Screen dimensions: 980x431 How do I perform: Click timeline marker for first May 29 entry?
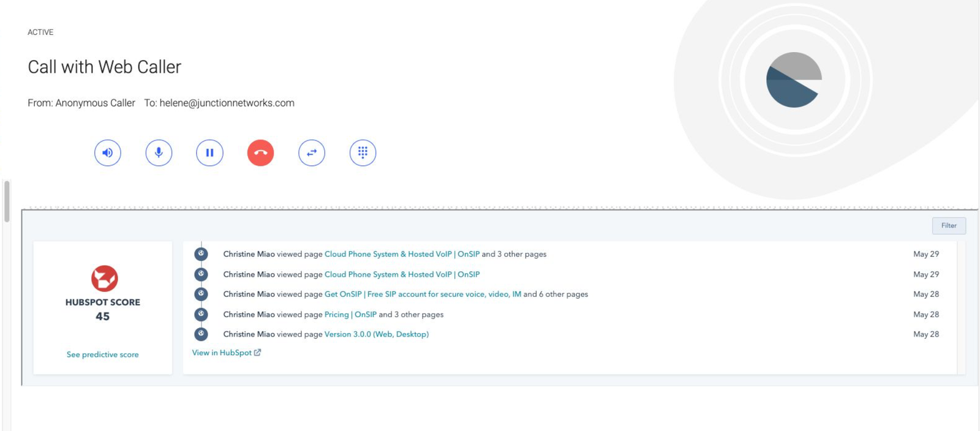coord(201,254)
